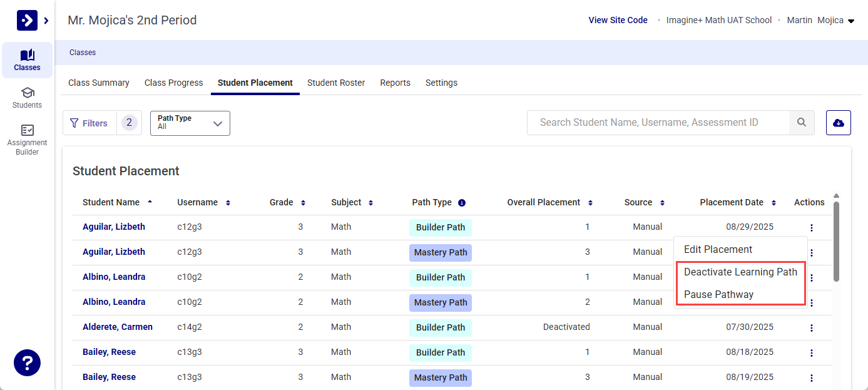Open the help question mark button
Screen dimensions: 868x390
(x=27, y=362)
